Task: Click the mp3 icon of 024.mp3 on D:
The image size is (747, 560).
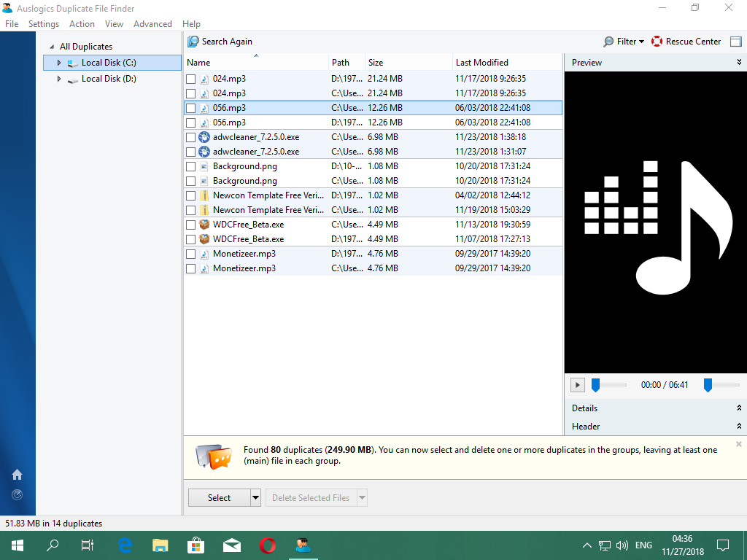Action: [204, 79]
